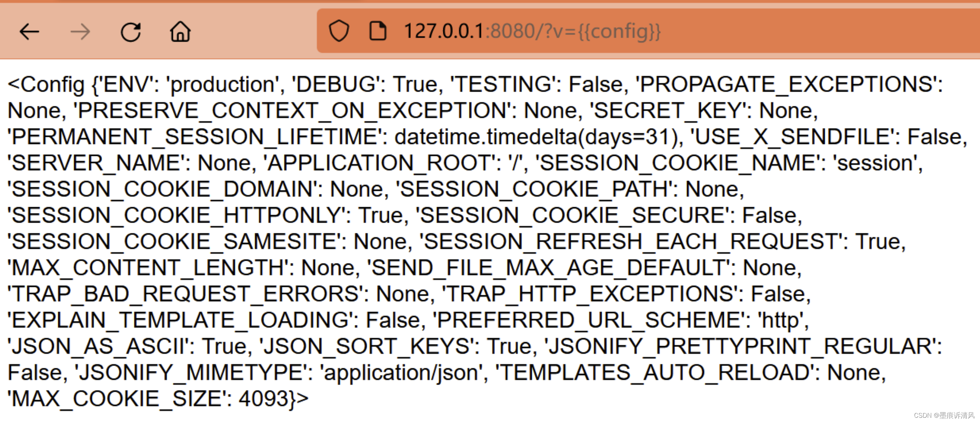The height and width of the screenshot is (422, 980).
Task: Show site information via the page icon
Action: (378, 31)
